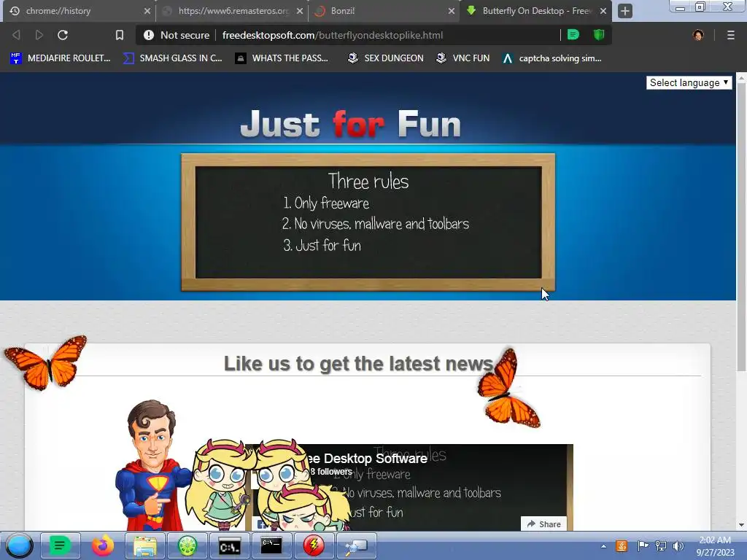Open the volume speaker tray icon
This screenshot has height=560, width=747.
[678, 546]
